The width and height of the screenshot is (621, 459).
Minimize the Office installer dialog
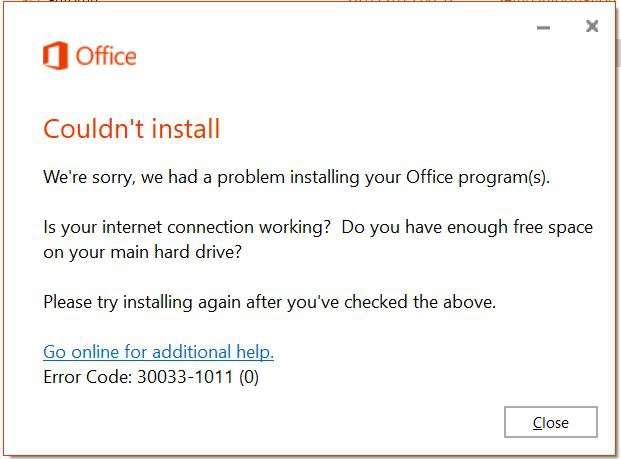pyautogui.click(x=543, y=27)
